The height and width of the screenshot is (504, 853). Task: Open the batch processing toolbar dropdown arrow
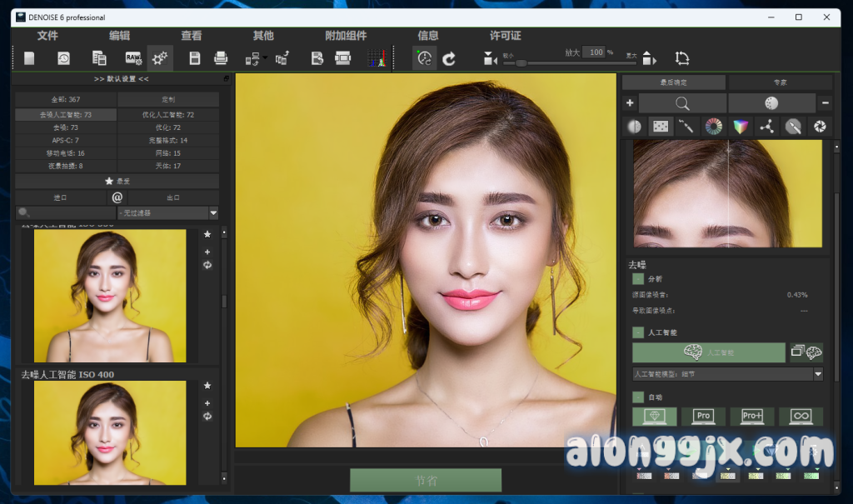(x=264, y=58)
